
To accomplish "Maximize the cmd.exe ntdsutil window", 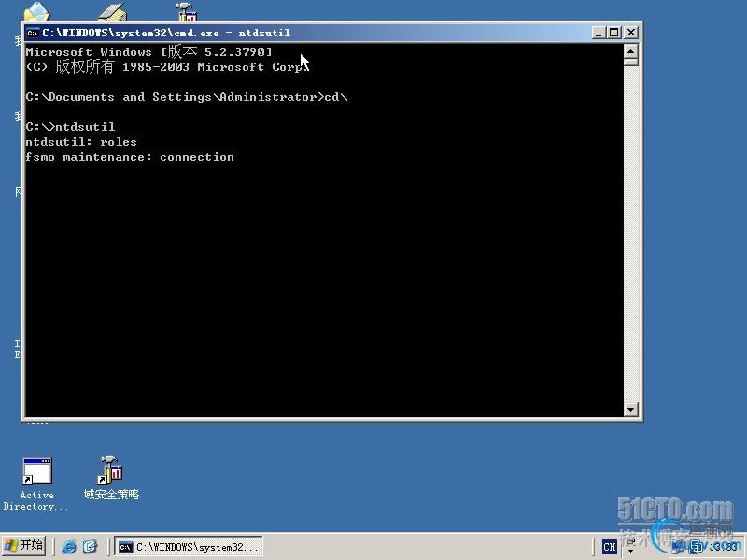I will [614, 33].
